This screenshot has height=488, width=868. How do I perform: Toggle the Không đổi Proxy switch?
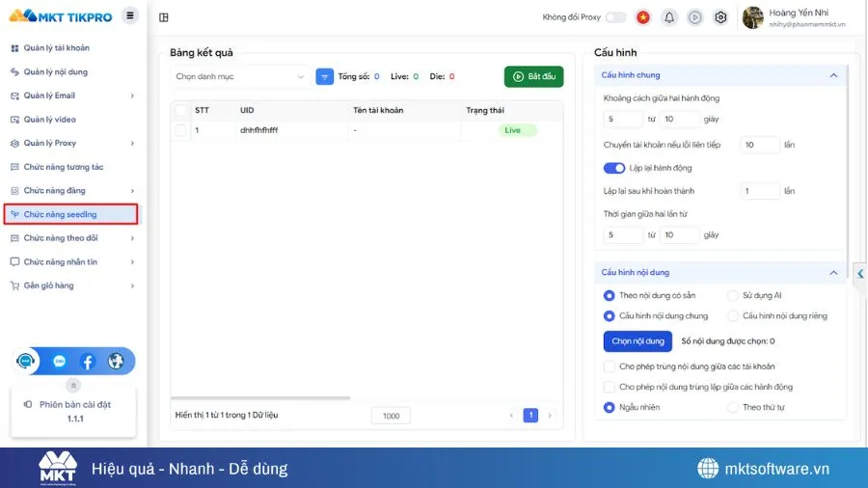615,17
